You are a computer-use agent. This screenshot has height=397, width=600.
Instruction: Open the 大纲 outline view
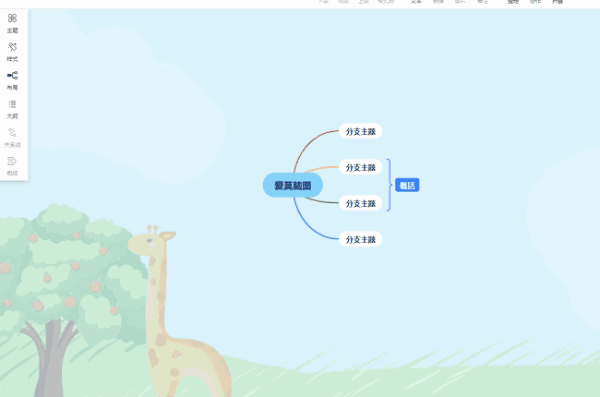click(12, 109)
